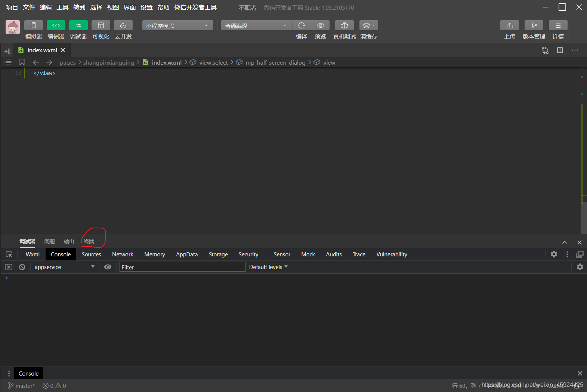Toggle live expression eye icon

click(108, 267)
